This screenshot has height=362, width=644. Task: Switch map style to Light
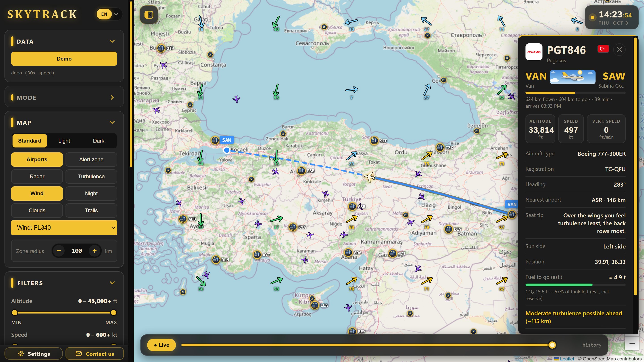tap(64, 141)
